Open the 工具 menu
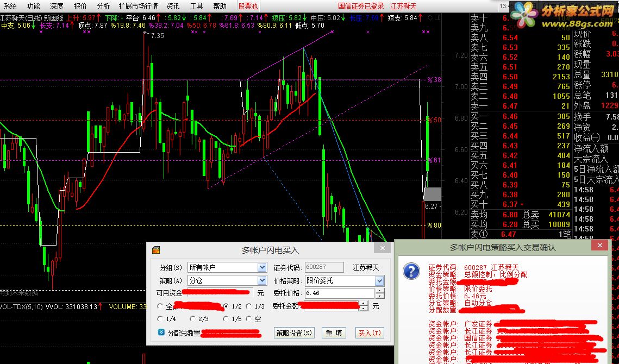 click(196, 6)
